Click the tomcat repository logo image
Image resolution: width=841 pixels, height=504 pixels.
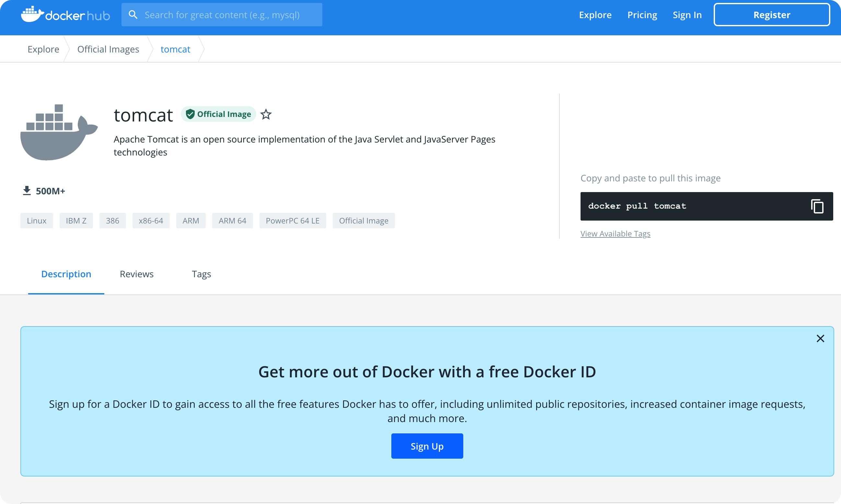pos(59,132)
